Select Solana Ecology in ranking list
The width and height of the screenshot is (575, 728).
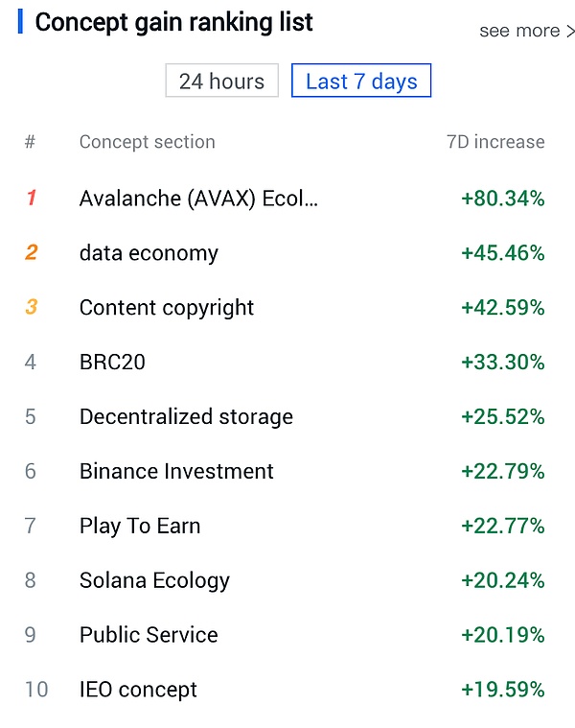154,580
